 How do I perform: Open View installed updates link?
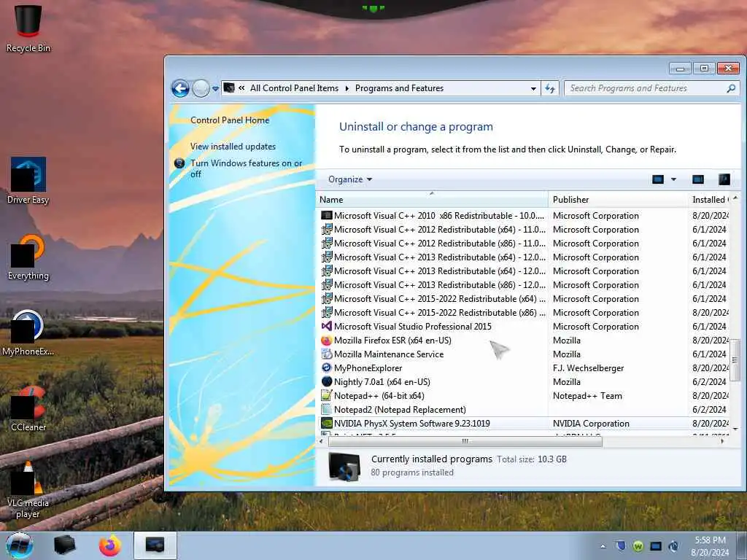[233, 147]
